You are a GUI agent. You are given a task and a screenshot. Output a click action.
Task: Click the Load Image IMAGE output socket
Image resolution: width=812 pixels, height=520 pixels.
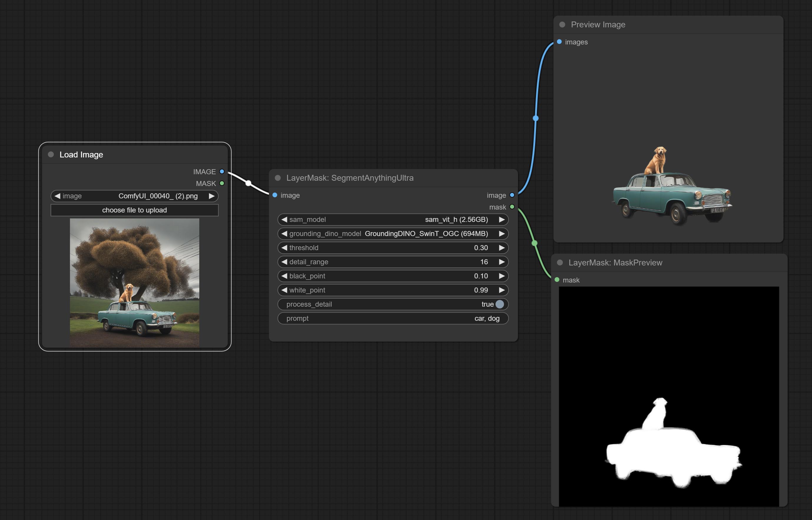pyautogui.click(x=222, y=172)
